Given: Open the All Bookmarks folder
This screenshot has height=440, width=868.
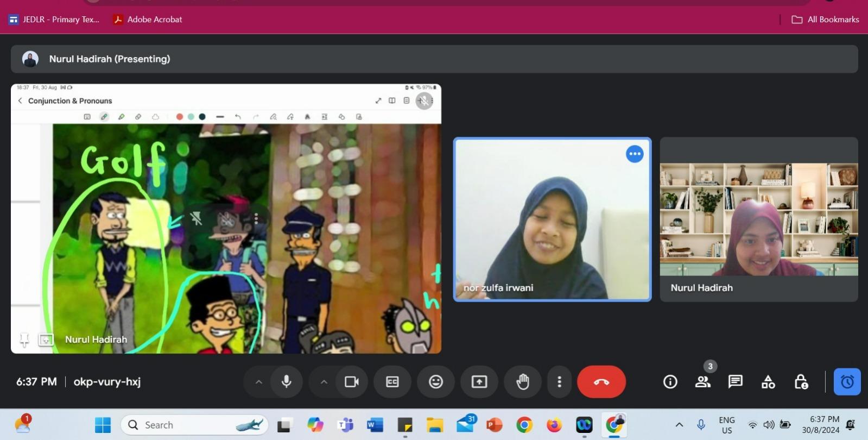Looking at the screenshot, I should pyautogui.click(x=826, y=20).
